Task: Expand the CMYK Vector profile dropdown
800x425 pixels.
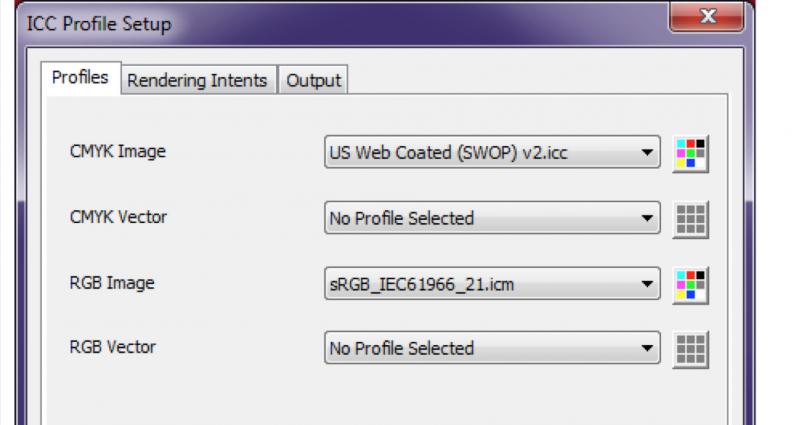Action: click(492, 218)
